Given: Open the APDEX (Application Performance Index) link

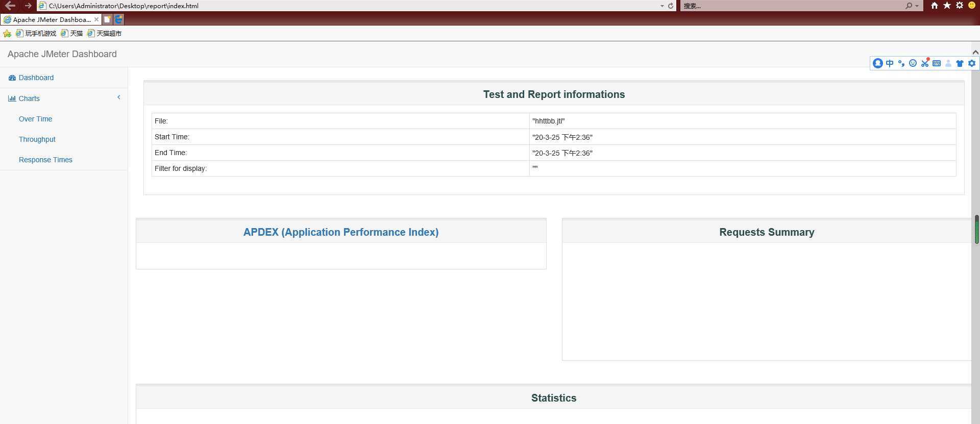Looking at the screenshot, I should pyautogui.click(x=341, y=232).
